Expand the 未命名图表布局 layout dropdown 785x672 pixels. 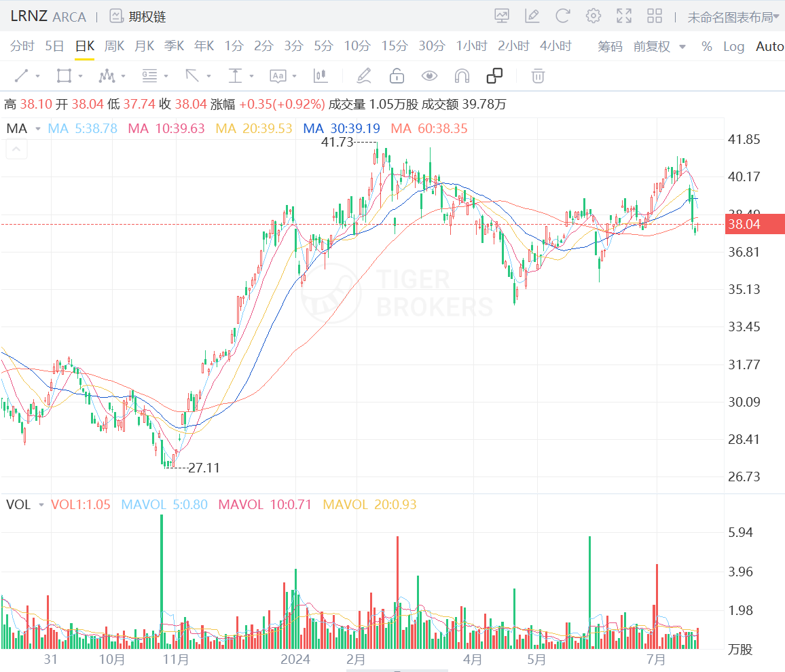coord(733,17)
